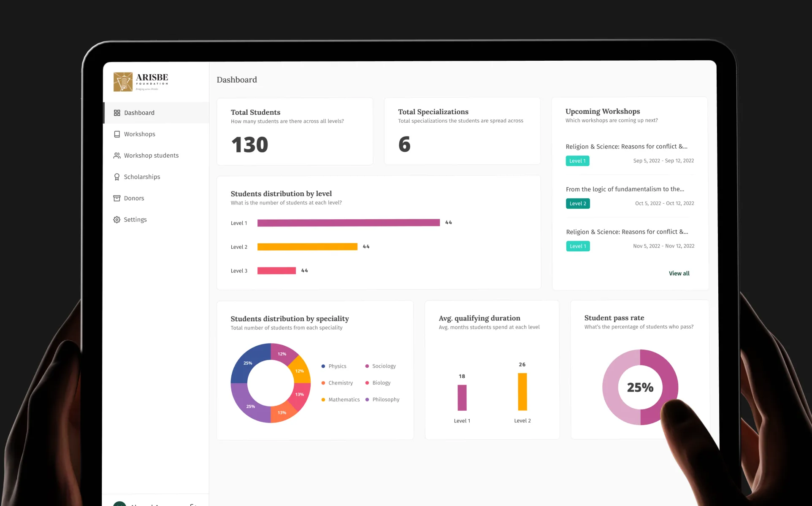
Task: Click the 'Total Specializations' card title
Action: pyautogui.click(x=433, y=112)
